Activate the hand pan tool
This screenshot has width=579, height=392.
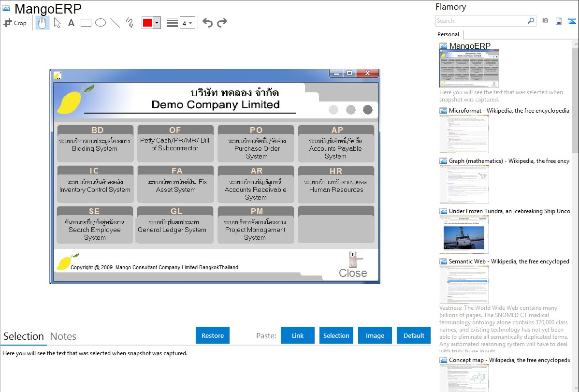42,23
